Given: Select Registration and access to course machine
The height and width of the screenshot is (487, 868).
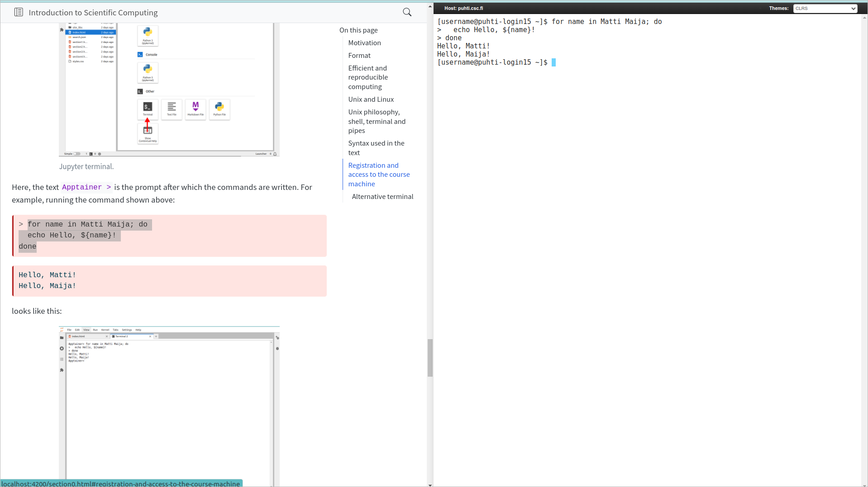Looking at the screenshot, I should tap(379, 175).
